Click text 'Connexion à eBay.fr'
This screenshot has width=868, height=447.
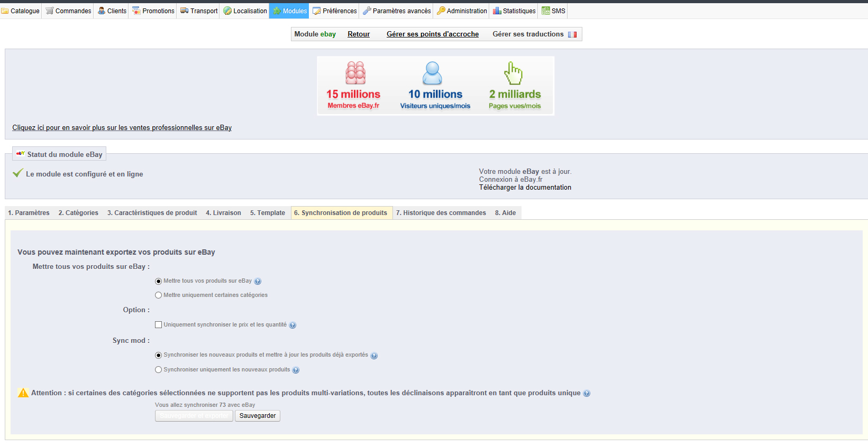(x=511, y=179)
